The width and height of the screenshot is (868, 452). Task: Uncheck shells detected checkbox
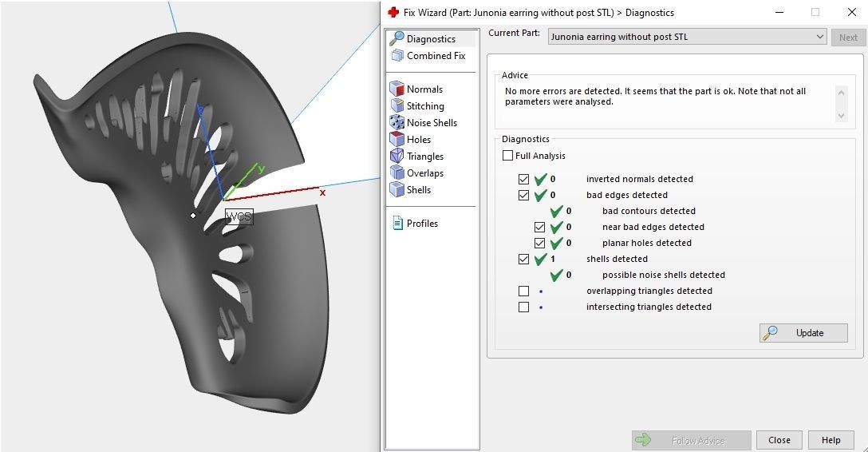click(523, 259)
